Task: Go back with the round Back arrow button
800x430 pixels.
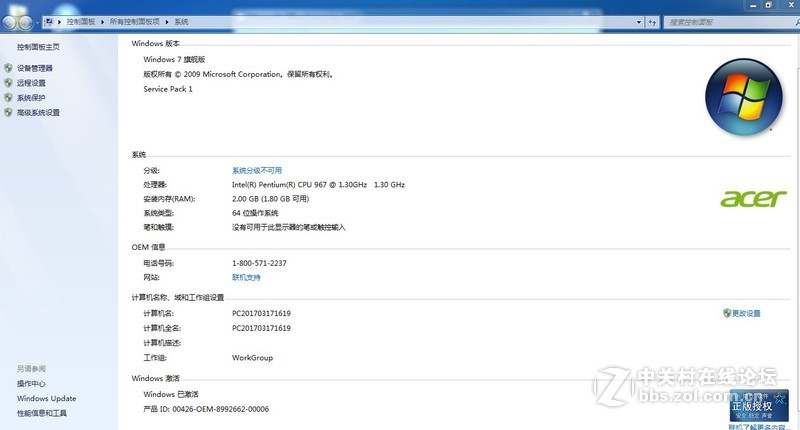Action: pos(10,22)
